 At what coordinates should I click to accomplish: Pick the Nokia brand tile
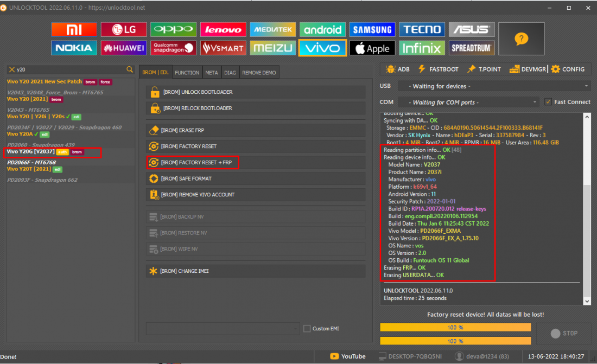click(74, 48)
